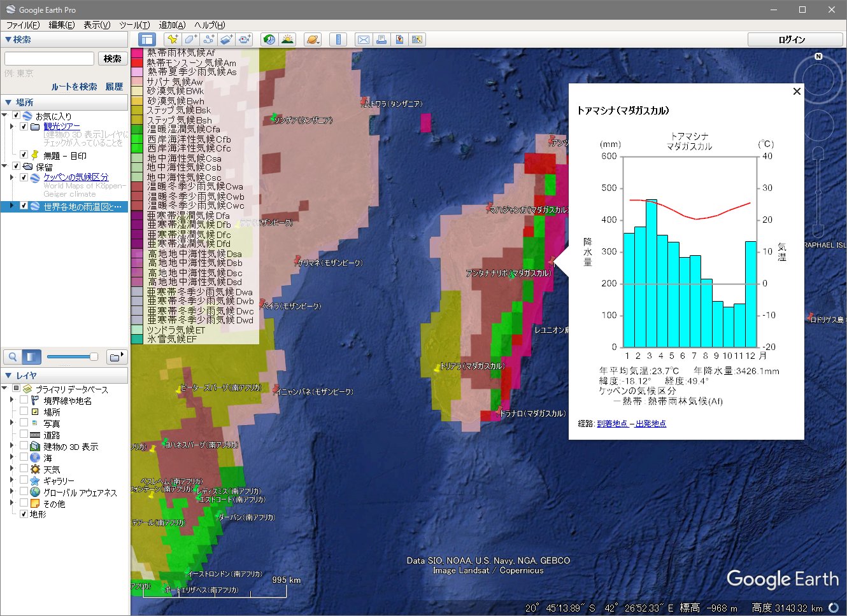This screenshot has width=847, height=616.
Task: Enable the 境界線や地名 layer checkbox
Action: coord(24,400)
